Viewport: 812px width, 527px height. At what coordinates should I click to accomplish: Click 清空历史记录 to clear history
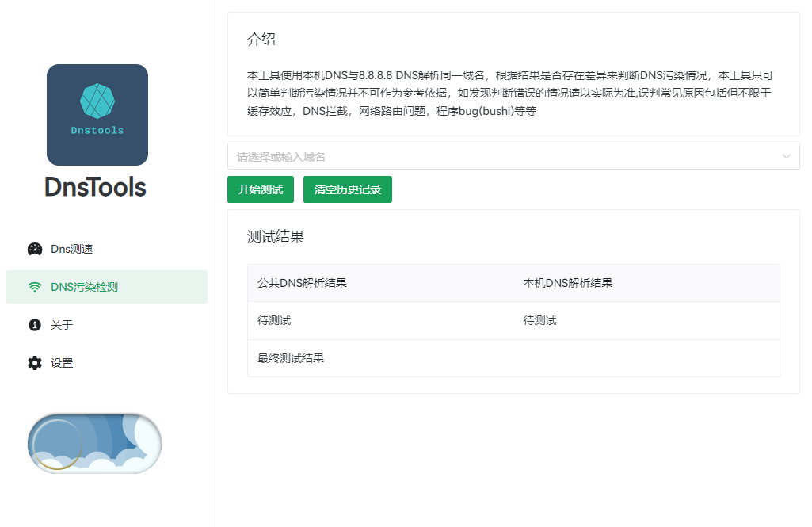click(347, 189)
